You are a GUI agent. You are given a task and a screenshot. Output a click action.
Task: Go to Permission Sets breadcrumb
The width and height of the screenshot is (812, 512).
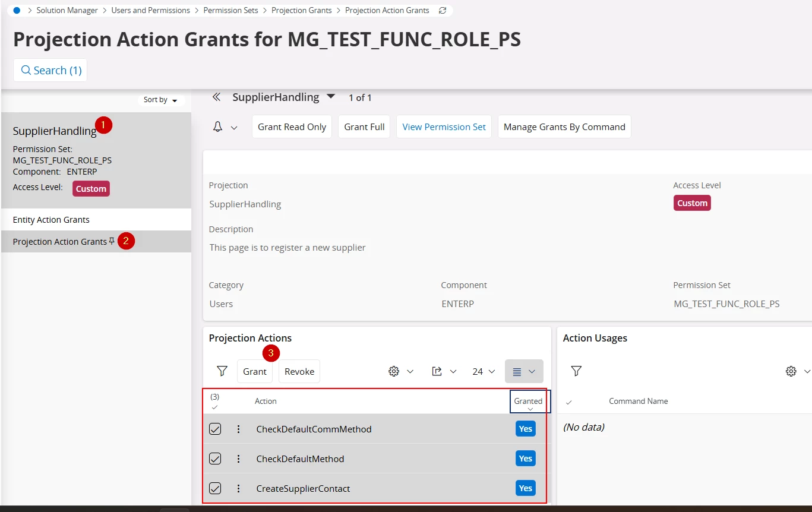pyautogui.click(x=231, y=10)
